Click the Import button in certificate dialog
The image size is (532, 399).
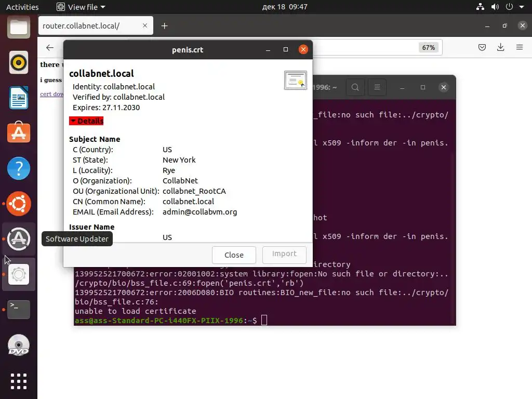click(284, 254)
